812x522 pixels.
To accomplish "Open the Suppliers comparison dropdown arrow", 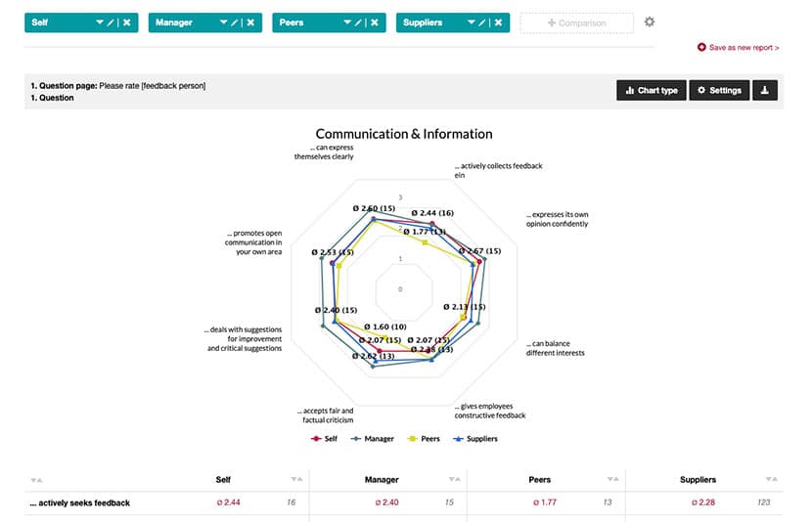I will coord(472,22).
